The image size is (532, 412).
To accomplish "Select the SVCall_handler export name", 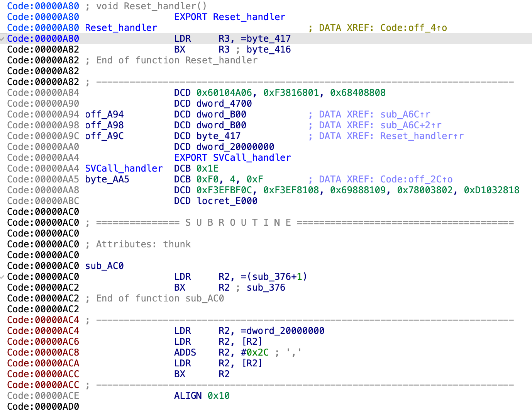I will [251, 157].
